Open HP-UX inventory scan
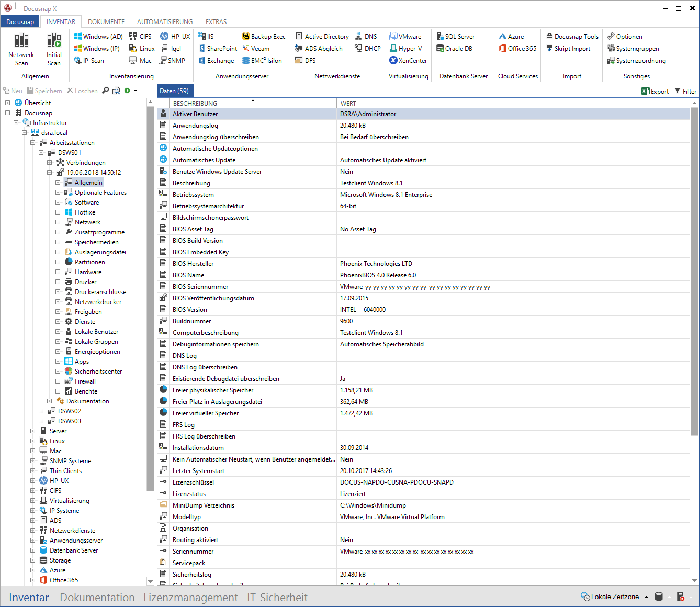700x607 pixels. click(175, 36)
